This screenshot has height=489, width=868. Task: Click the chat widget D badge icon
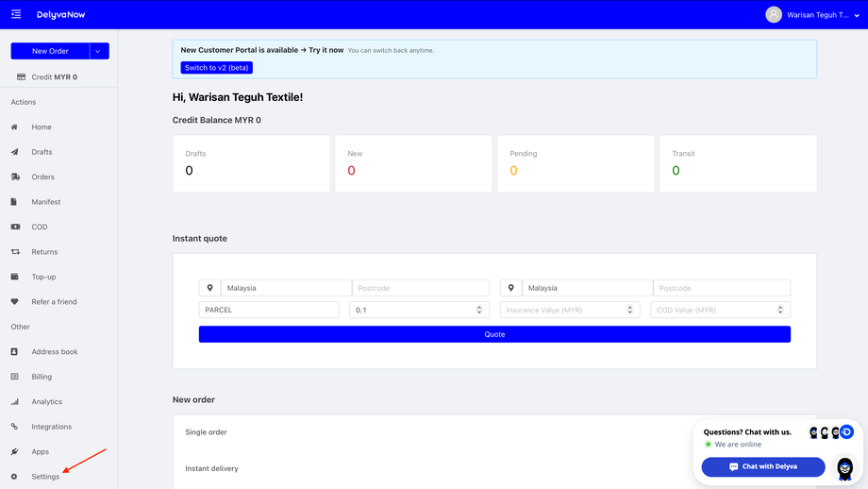(846, 432)
